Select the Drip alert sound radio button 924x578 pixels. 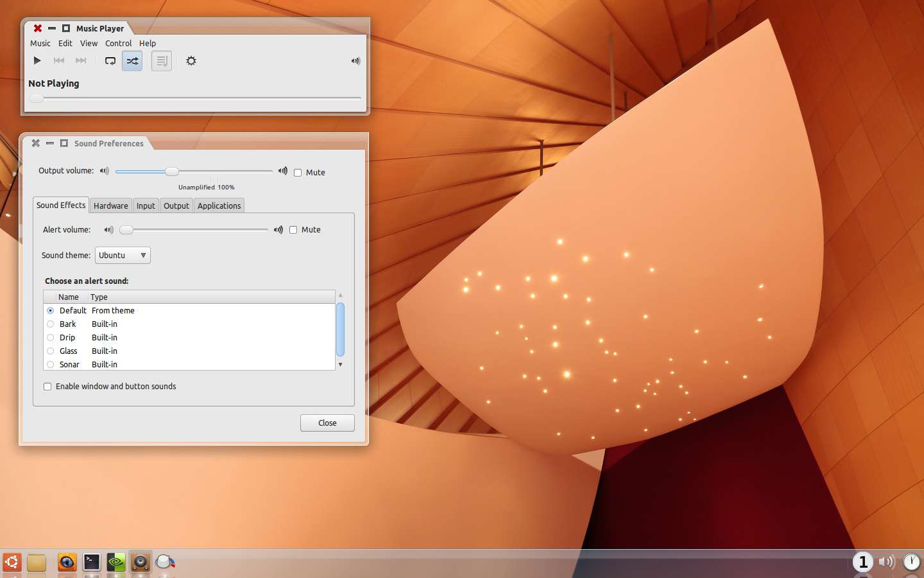51,338
